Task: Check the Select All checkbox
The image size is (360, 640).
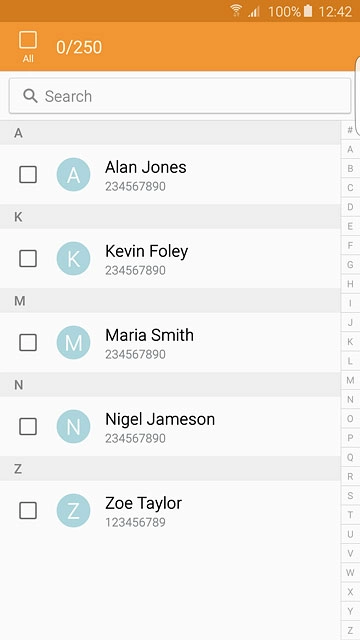Action: click(x=28, y=40)
